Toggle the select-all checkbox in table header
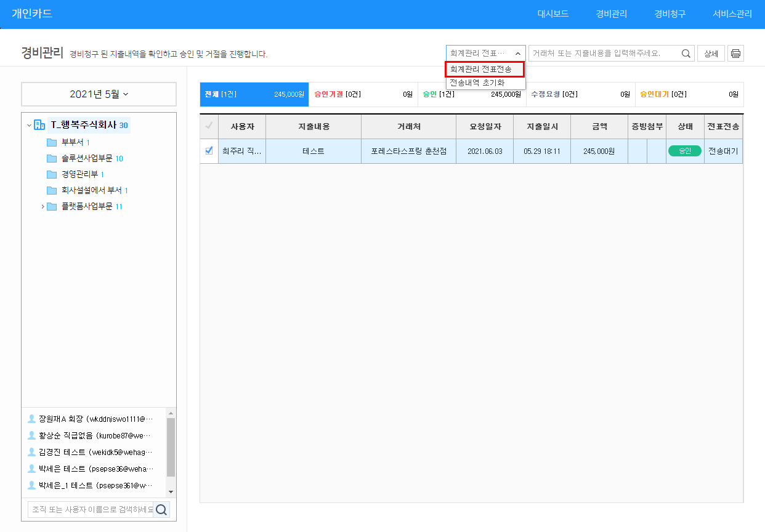Screen dimensions: 765x532 (x=209, y=126)
